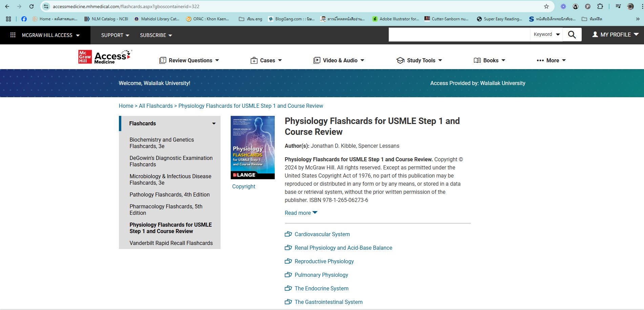Image resolution: width=644 pixels, height=310 pixels.
Task: Select Vanderbilt Rapid Recall Flashcards
Action: (171, 243)
